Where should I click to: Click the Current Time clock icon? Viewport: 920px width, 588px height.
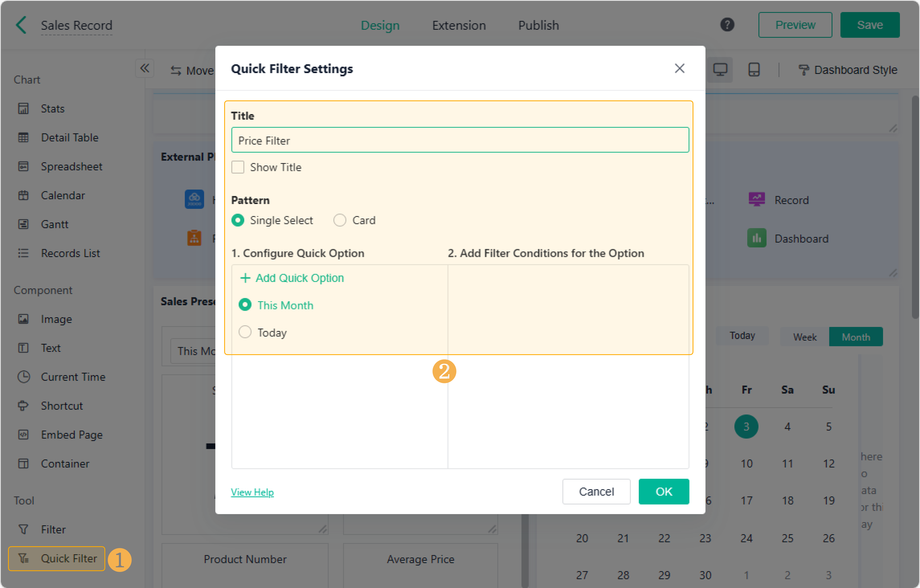click(23, 377)
